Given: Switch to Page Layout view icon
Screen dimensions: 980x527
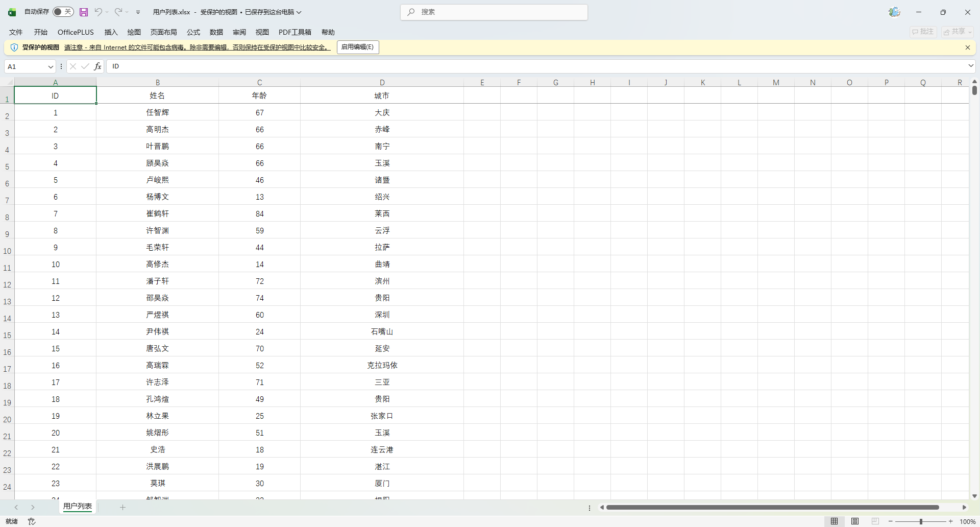Looking at the screenshot, I should (x=854, y=521).
